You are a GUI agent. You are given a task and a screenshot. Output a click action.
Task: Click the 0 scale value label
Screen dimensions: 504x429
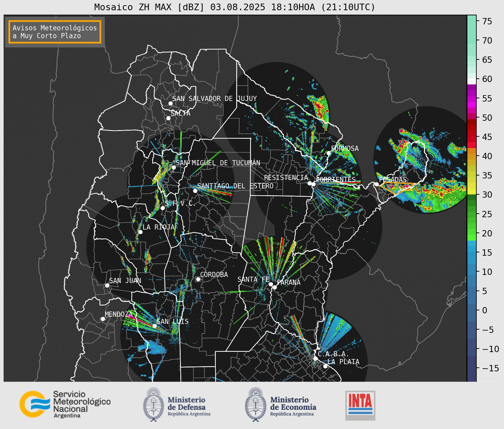[x=484, y=310]
